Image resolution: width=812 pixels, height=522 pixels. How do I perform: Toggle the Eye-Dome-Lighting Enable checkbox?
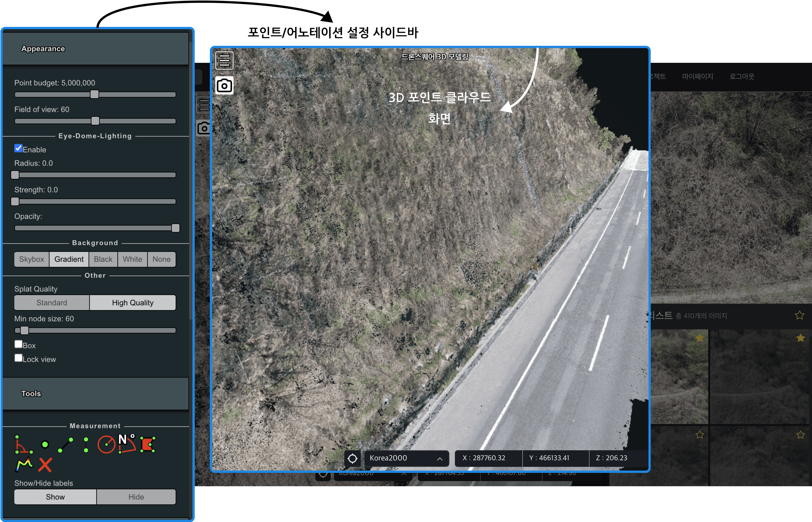[x=18, y=148]
